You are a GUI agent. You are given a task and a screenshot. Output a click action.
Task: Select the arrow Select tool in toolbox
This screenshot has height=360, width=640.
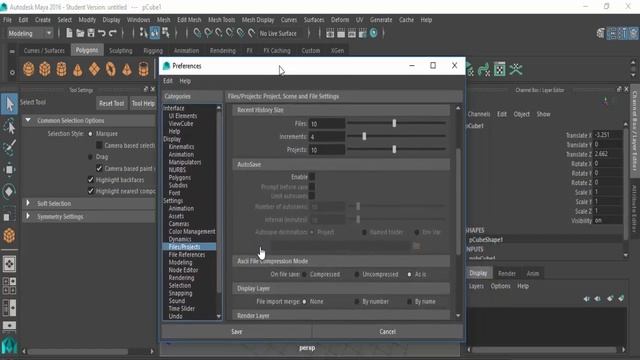(x=9, y=104)
